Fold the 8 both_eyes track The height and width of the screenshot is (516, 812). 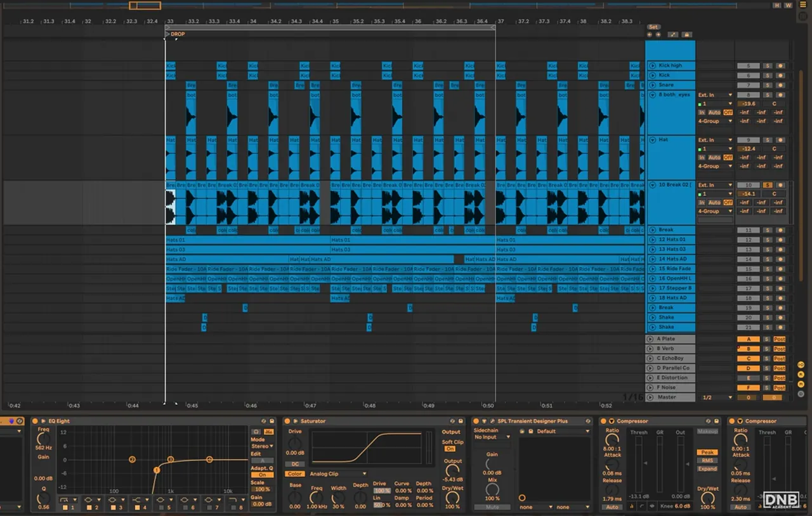652,95
